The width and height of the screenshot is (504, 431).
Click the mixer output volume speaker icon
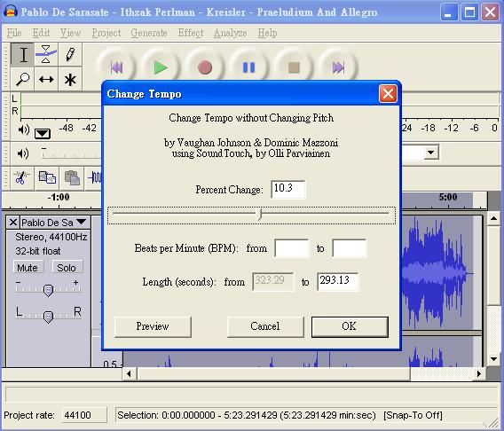click(23, 153)
